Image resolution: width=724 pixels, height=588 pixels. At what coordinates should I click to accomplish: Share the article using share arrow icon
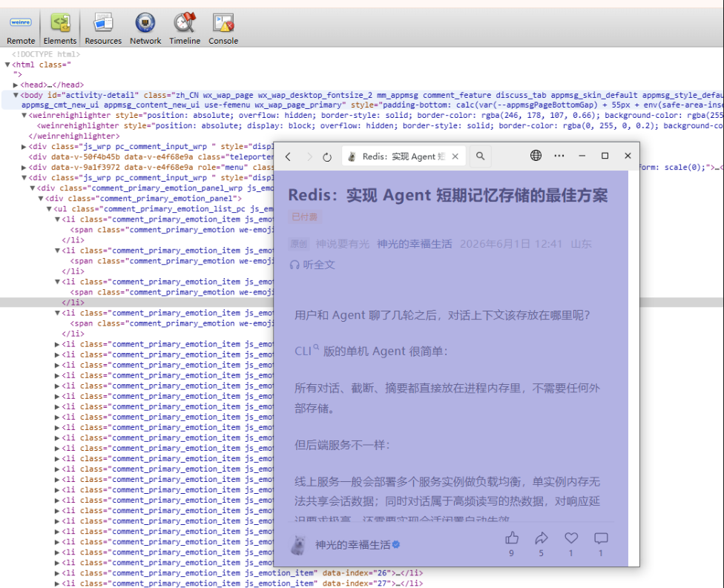click(542, 538)
